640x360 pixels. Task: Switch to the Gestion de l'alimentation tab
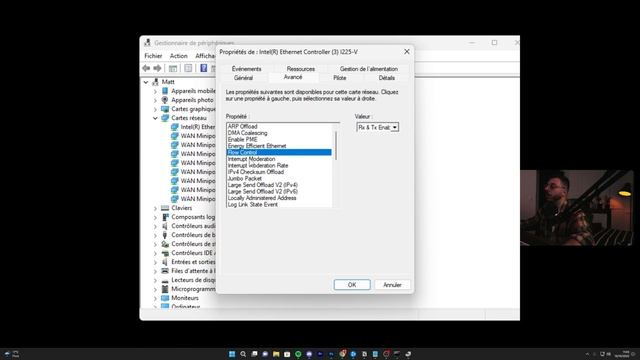pos(369,69)
